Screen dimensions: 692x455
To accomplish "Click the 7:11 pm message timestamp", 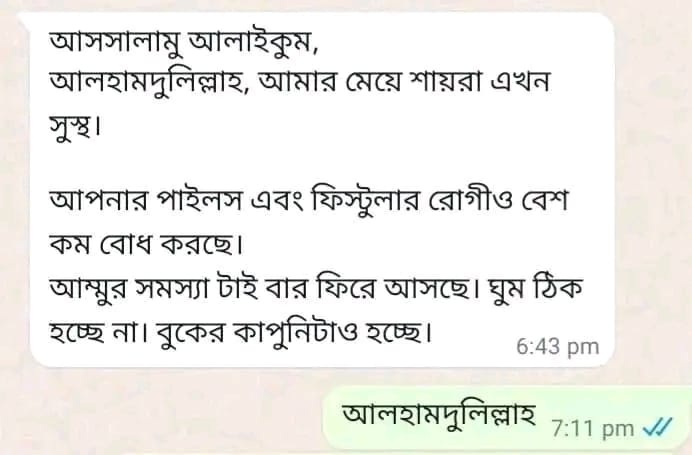I will click(593, 428).
